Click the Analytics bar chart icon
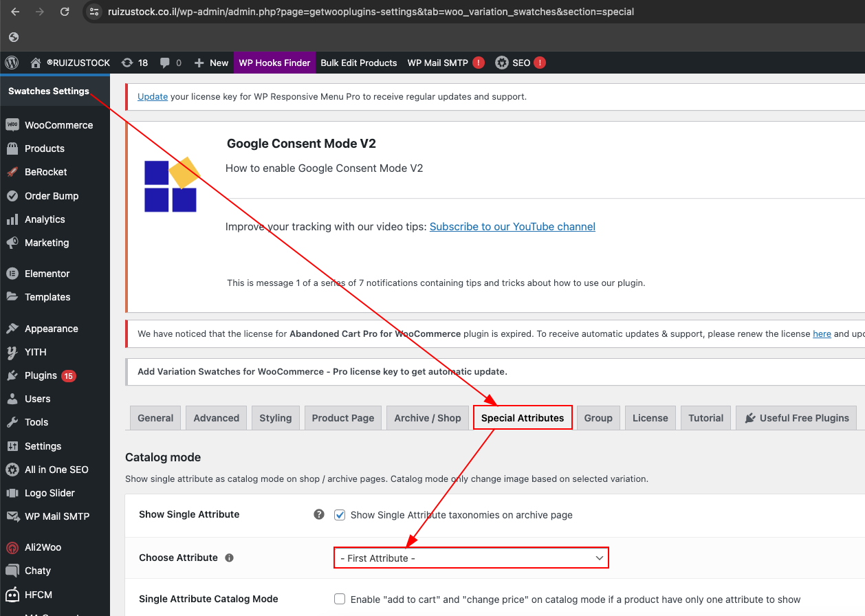Viewport: 865px width, 616px height. [x=12, y=219]
